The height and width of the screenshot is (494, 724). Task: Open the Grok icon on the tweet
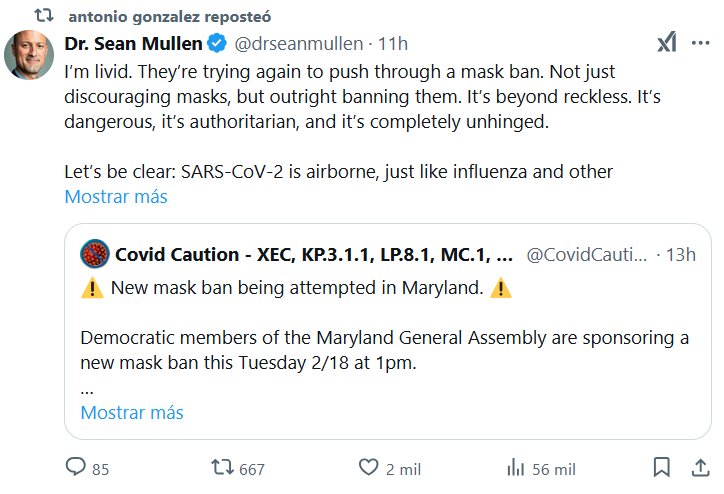[667, 43]
